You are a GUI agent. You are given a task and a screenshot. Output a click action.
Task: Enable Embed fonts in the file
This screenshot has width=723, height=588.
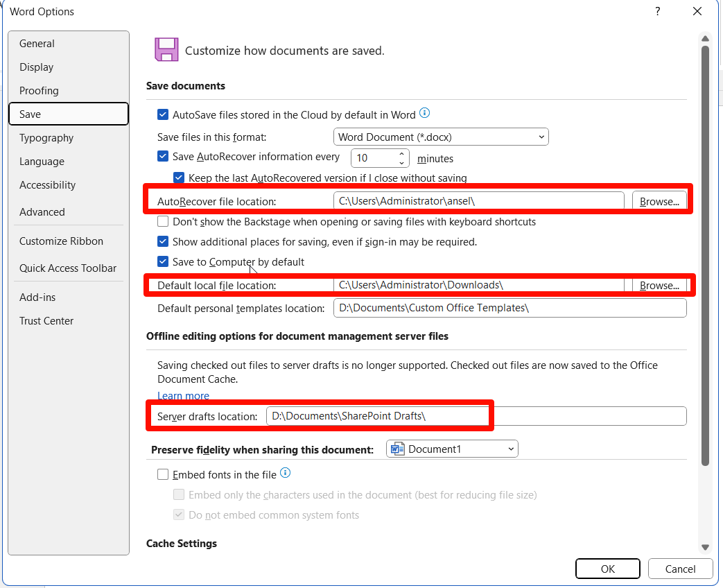click(163, 474)
